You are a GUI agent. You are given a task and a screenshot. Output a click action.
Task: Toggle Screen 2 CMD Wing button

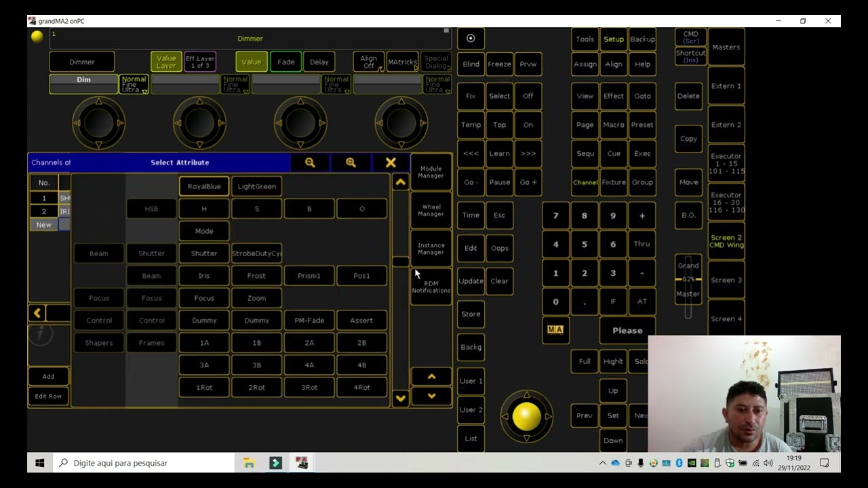coord(726,241)
